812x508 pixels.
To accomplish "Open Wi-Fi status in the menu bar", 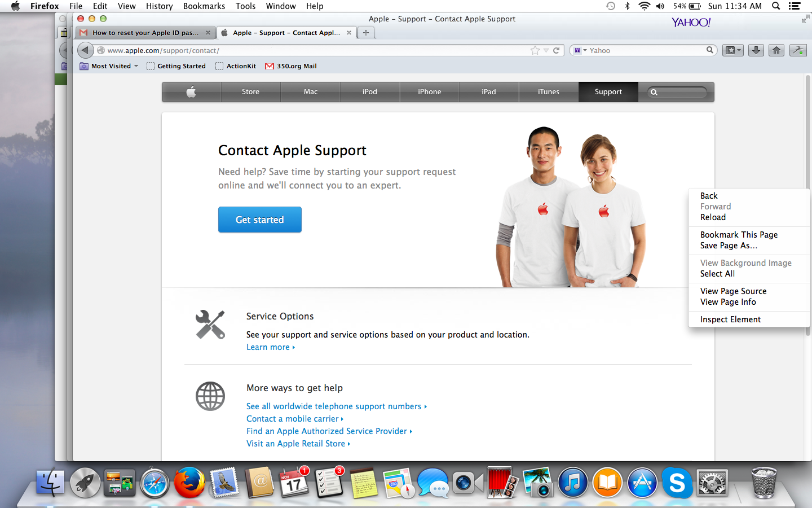I will (644, 6).
